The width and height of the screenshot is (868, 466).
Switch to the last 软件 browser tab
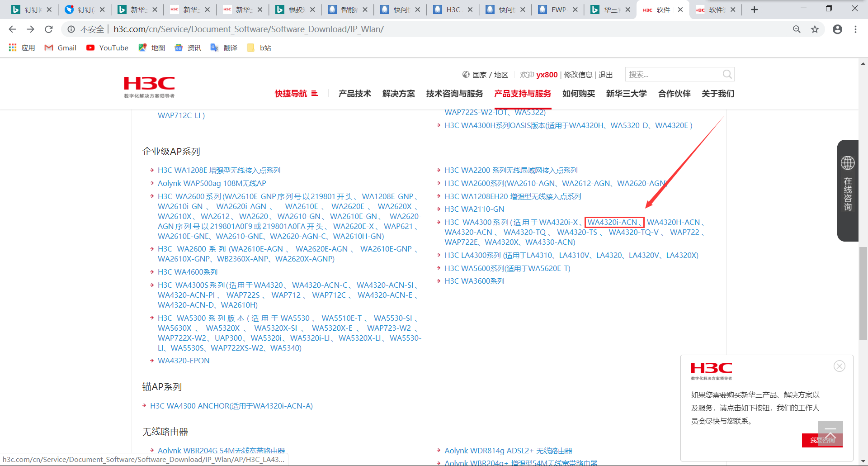pos(715,10)
